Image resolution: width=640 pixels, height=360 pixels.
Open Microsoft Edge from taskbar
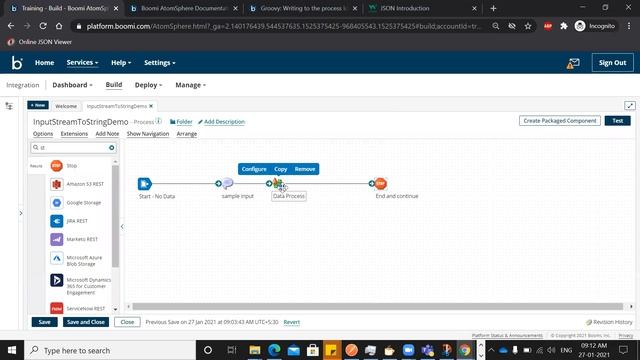pyautogui.click(x=274, y=350)
